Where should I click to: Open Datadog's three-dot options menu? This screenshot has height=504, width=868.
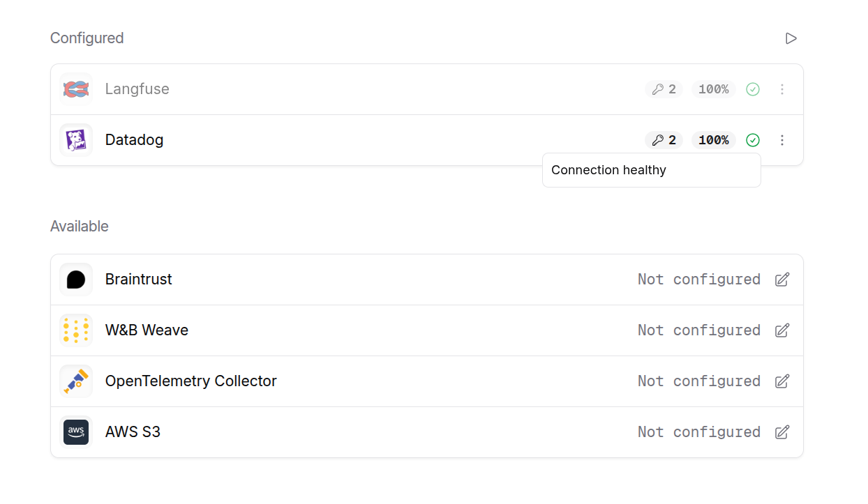782,140
